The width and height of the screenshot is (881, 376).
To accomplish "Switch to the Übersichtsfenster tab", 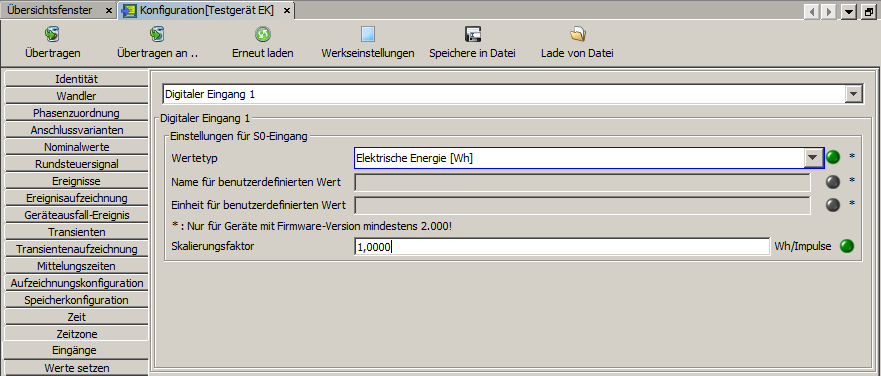I will click(49, 10).
